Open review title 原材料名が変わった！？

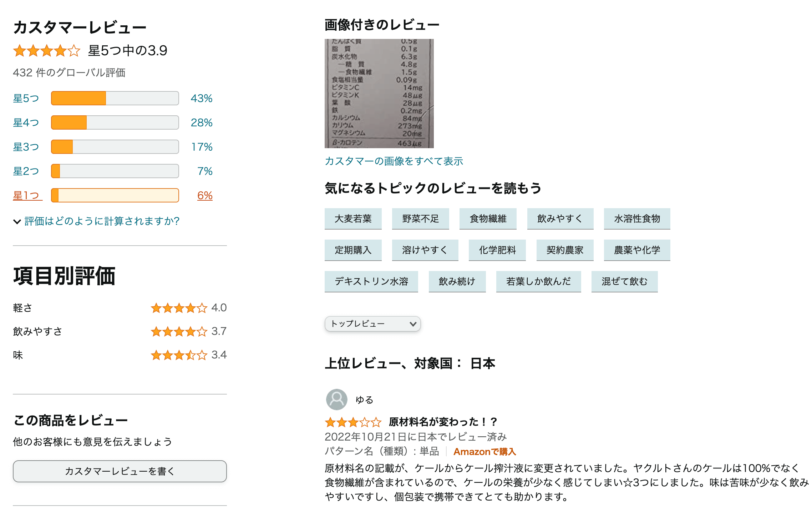[443, 422]
